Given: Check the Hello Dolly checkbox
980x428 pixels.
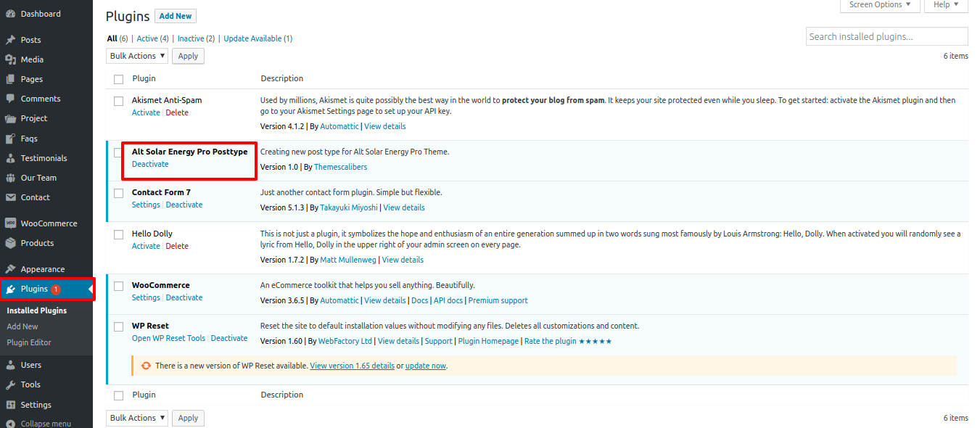Looking at the screenshot, I should tap(118, 234).
